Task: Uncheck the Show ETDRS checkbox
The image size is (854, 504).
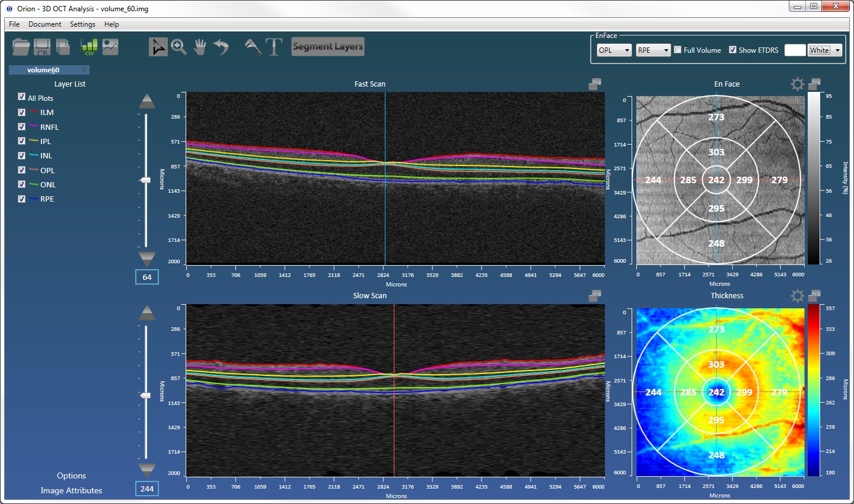Action: 733,50
